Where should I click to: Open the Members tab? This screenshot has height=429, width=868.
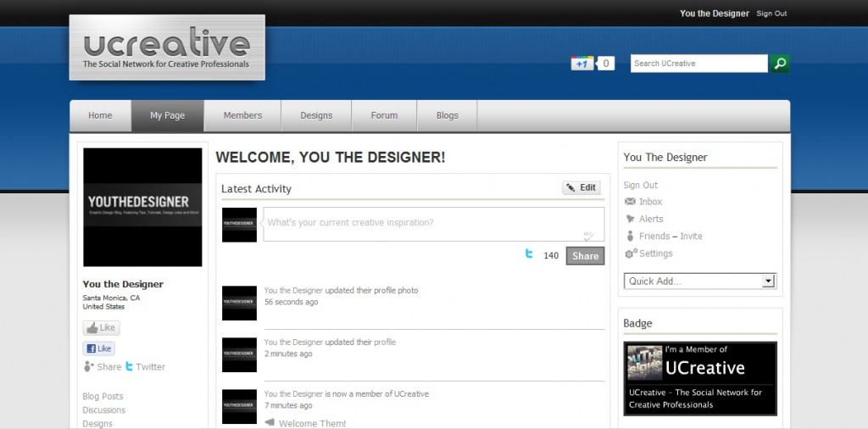point(242,115)
